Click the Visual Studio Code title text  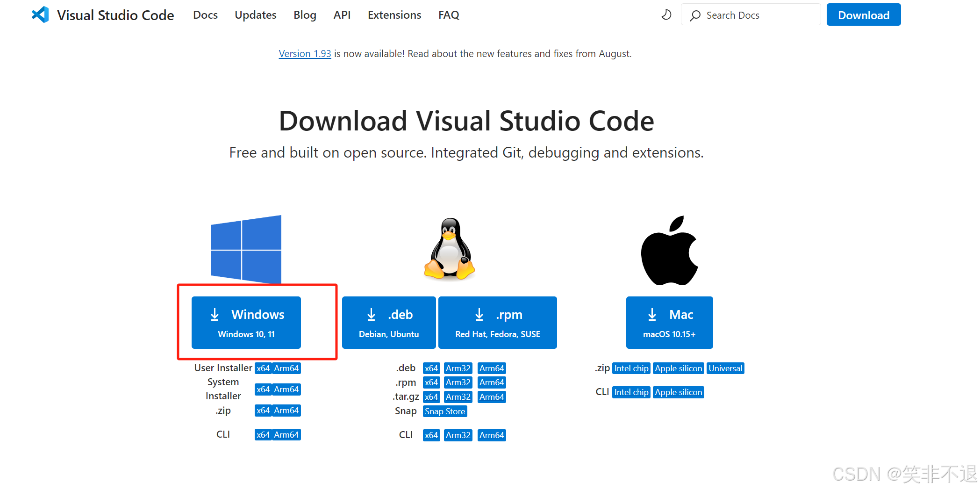tap(115, 15)
